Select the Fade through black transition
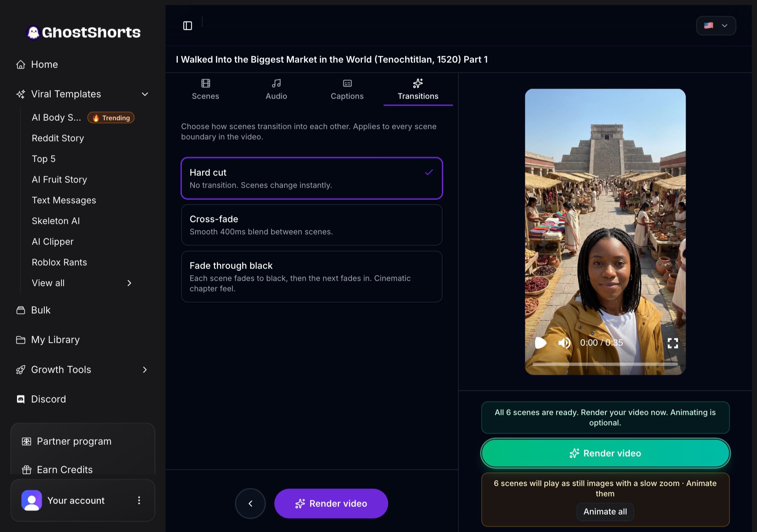Screen dimensions: 757x532 point(312,276)
